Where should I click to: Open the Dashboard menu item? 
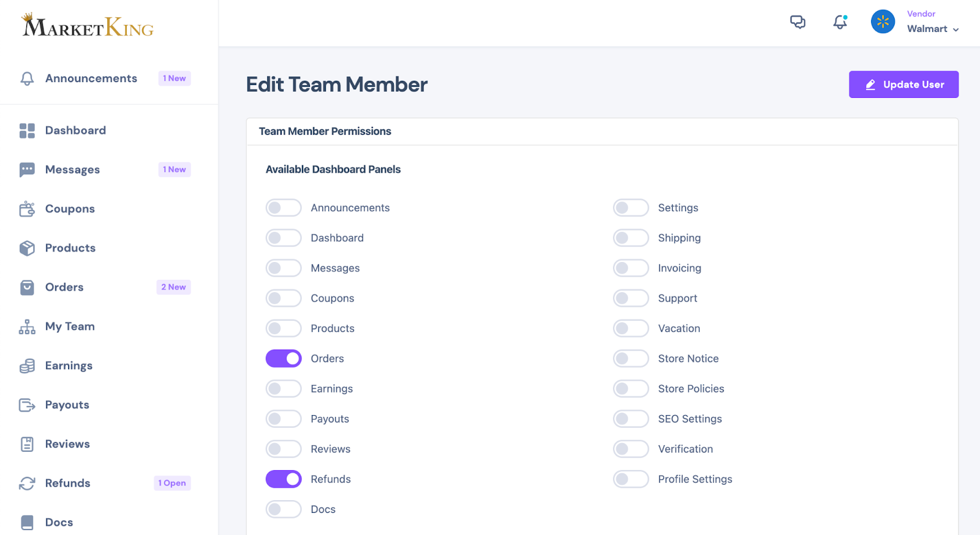(x=75, y=130)
